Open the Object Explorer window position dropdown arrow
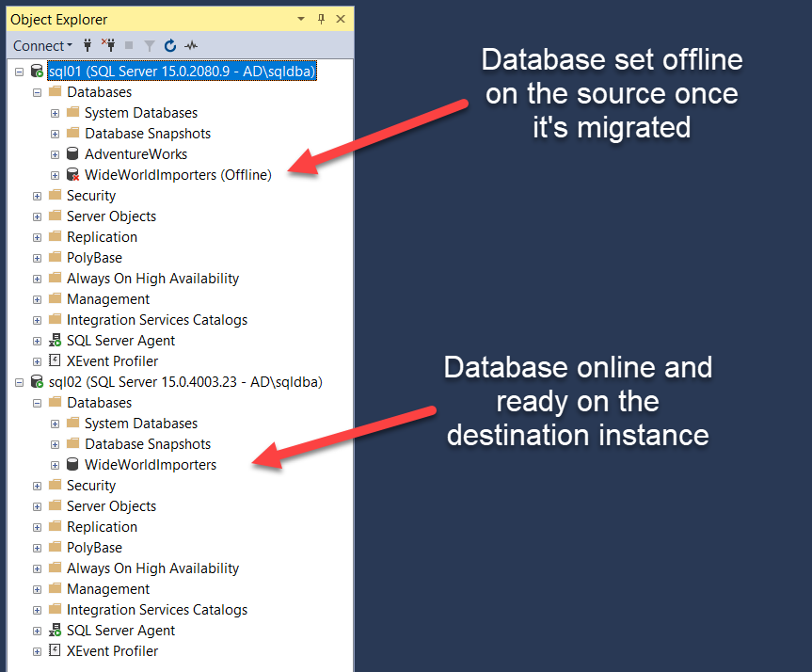This screenshot has height=672, width=812. pos(301,19)
